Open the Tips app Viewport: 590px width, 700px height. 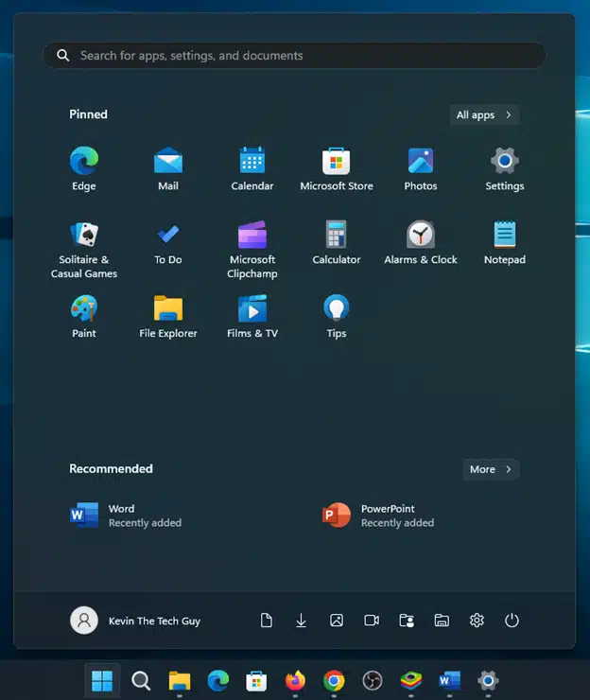click(x=336, y=317)
